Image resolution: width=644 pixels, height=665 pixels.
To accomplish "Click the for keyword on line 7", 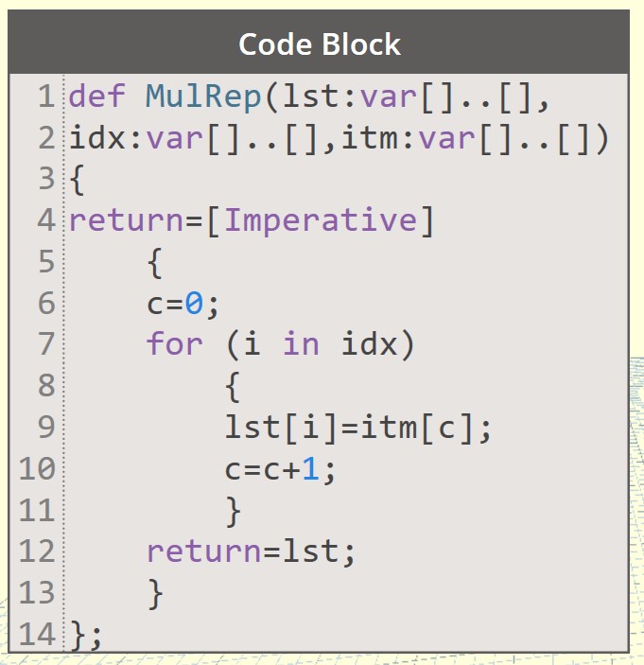I will [x=175, y=343].
